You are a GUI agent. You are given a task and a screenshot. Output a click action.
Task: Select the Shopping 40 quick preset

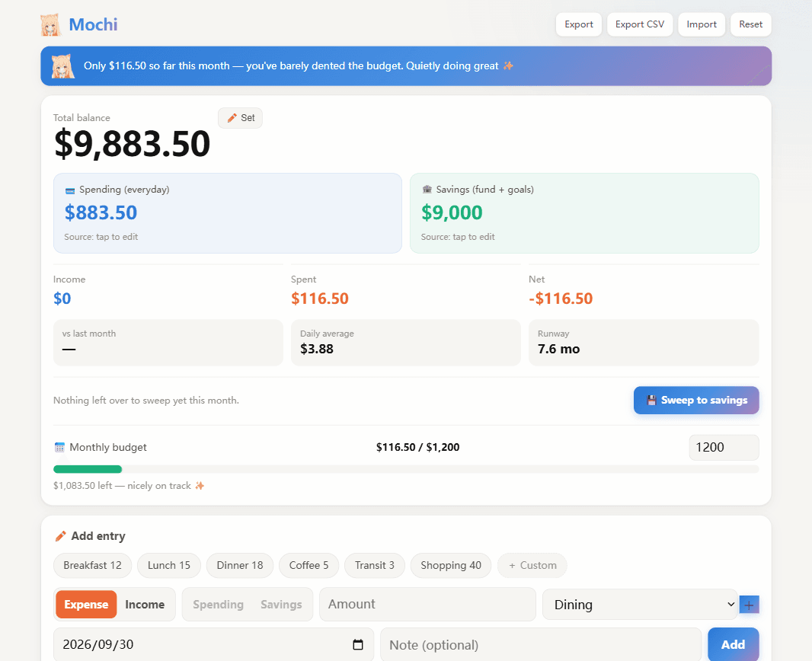(451, 565)
